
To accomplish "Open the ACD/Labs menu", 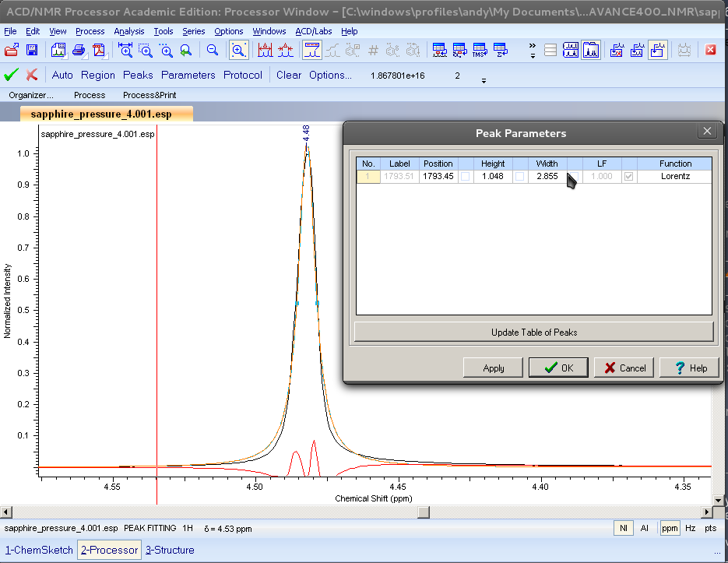I will click(x=314, y=31).
